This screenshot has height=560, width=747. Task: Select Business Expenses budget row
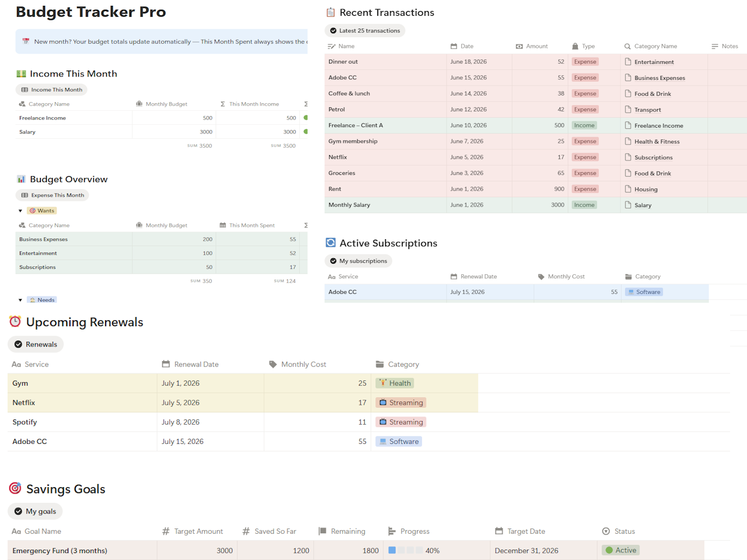point(162,239)
